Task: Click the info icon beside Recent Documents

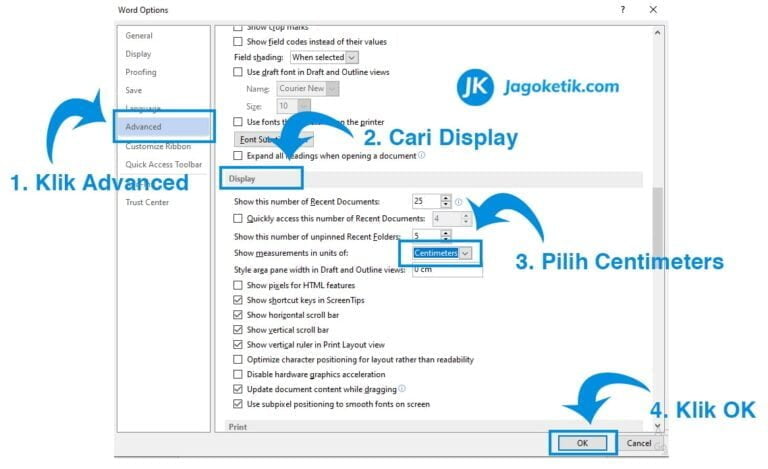Action: 458,202
